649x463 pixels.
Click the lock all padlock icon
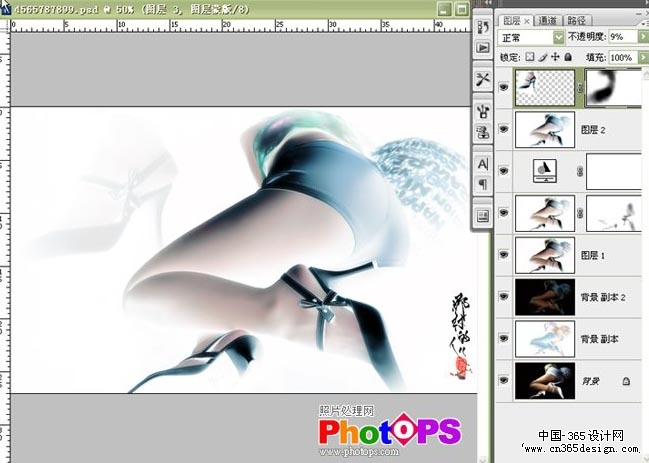pos(568,57)
